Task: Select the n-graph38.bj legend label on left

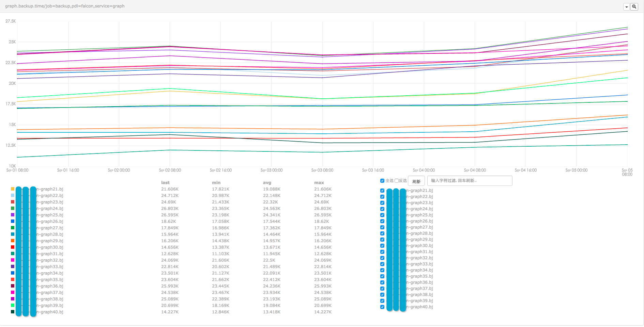Action: tap(50, 299)
